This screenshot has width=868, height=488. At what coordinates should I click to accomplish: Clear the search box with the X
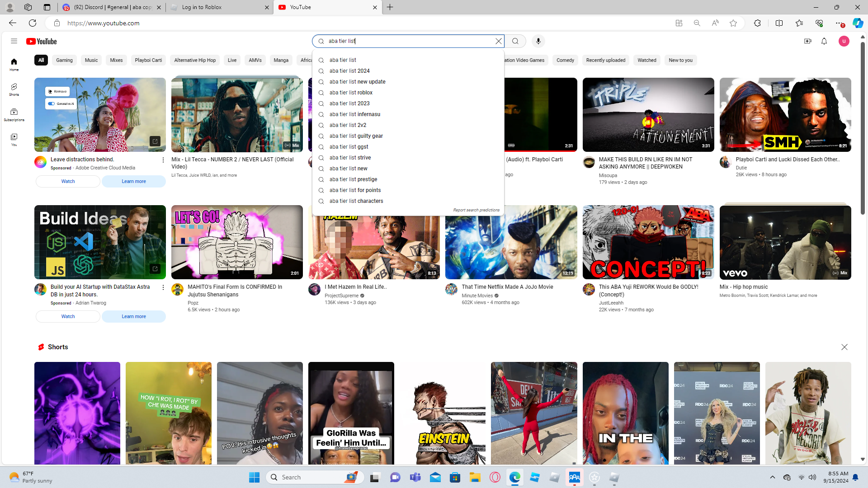(x=499, y=41)
